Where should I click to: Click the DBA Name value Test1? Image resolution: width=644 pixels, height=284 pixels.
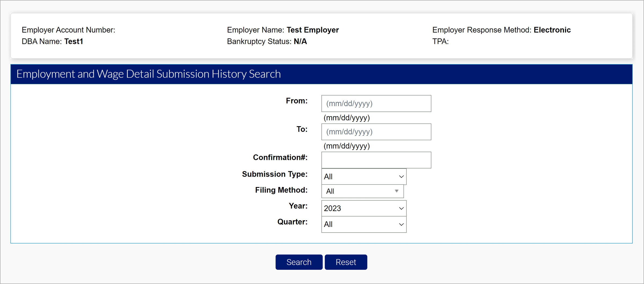pos(74,42)
